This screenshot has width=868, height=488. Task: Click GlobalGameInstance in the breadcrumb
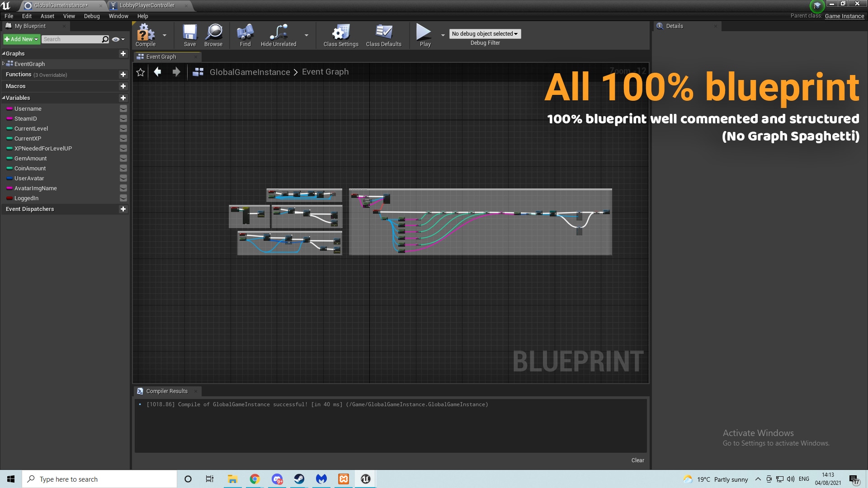click(x=250, y=72)
